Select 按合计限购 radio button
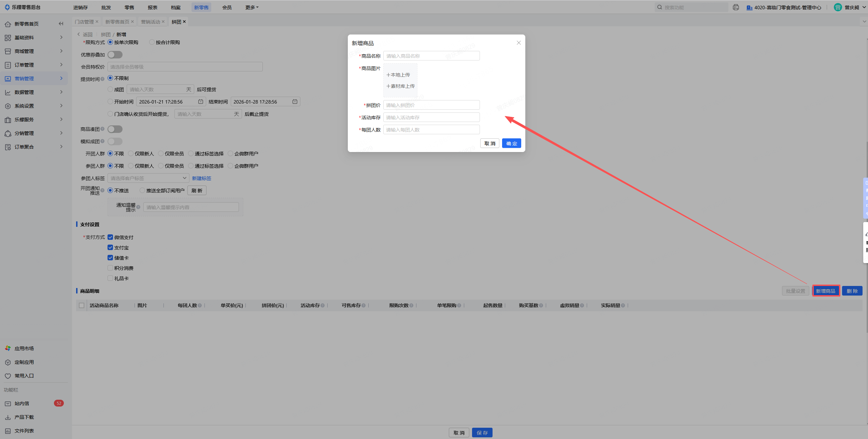Viewport: 868px width, 439px height. click(x=152, y=42)
